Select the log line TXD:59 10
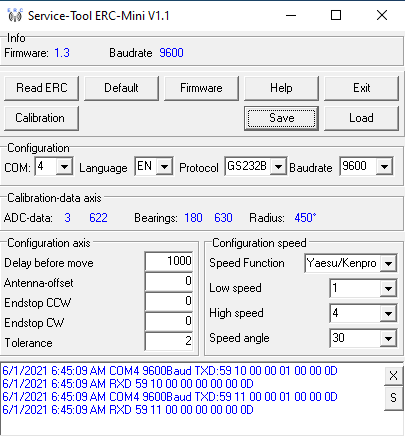405x436 pixels. click(170, 371)
